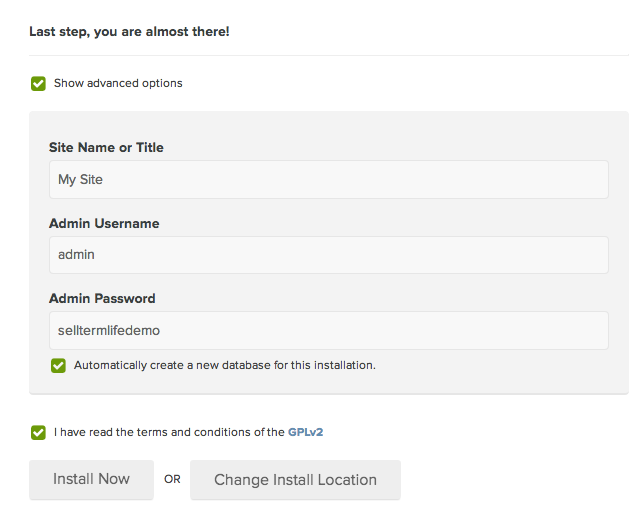
Task: Click 'Automatically create a new database' label text
Action: tap(225, 366)
